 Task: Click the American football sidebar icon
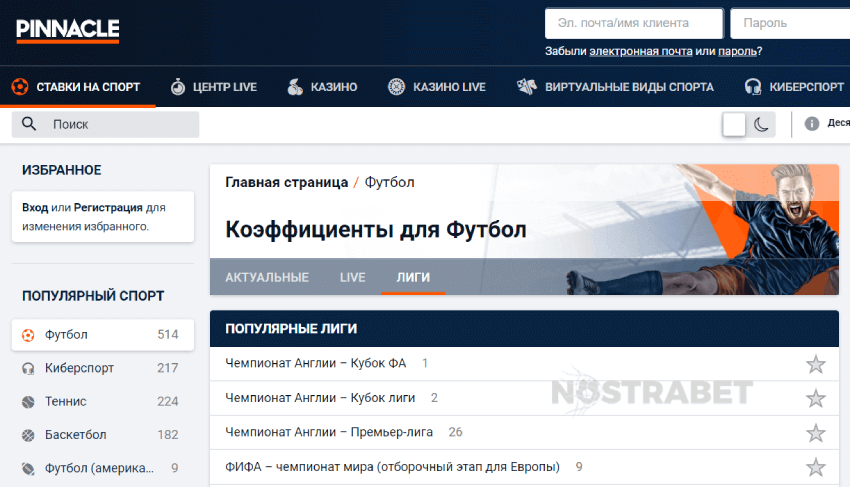click(28, 469)
